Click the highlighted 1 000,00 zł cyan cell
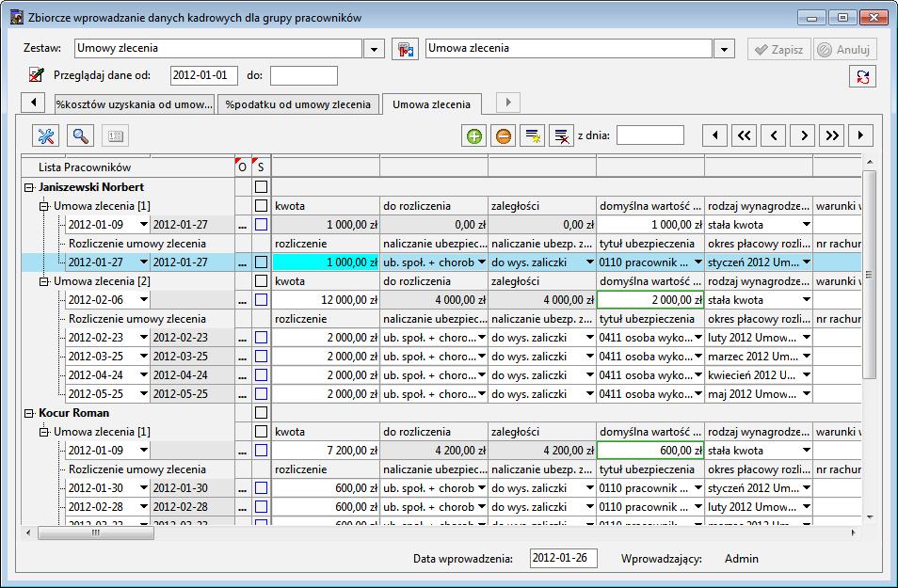 coord(326,262)
